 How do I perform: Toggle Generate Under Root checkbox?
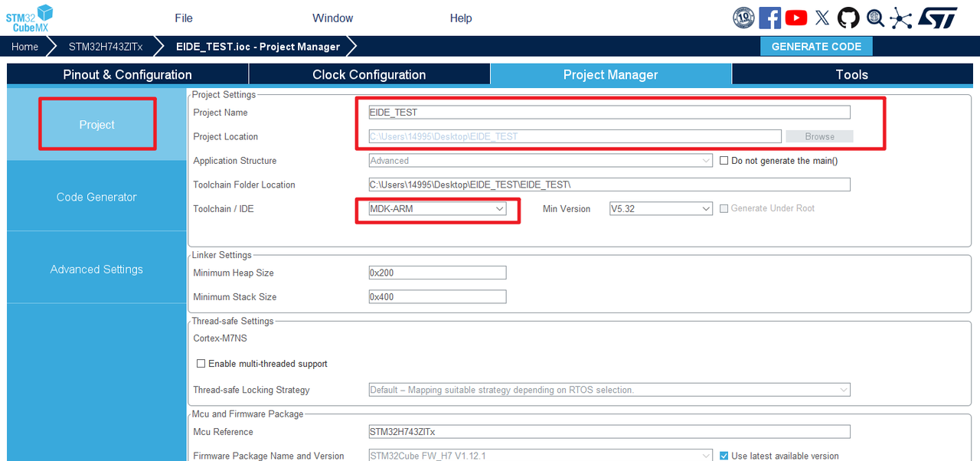(724, 208)
